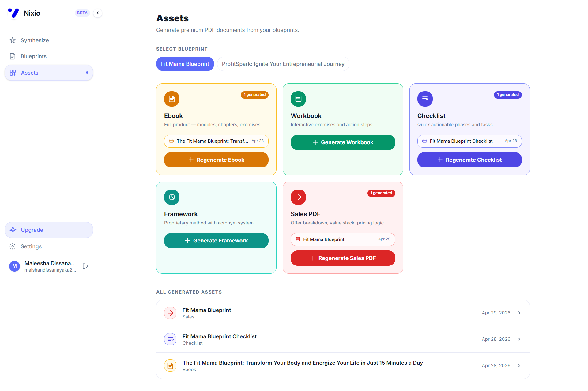The width and height of the screenshot is (588, 391).
Task: Click the green Workbook book icon
Action: tap(298, 99)
